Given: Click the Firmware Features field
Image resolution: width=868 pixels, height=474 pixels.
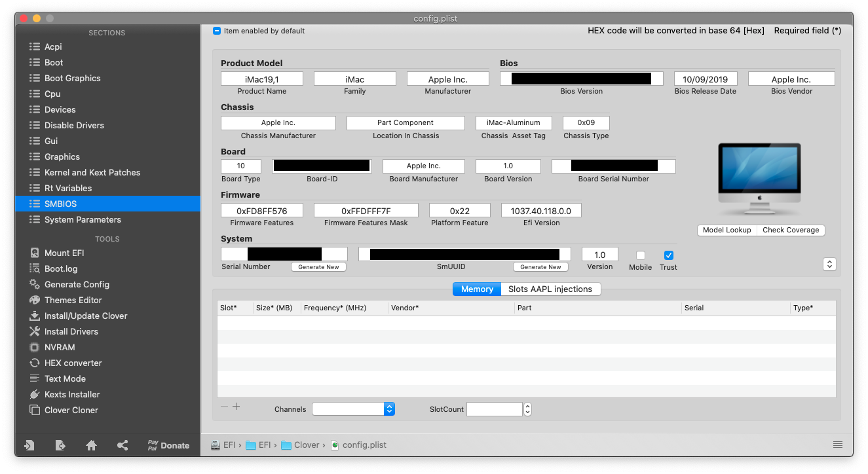Looking at the screenshot, I should click(x=263, y=210).
